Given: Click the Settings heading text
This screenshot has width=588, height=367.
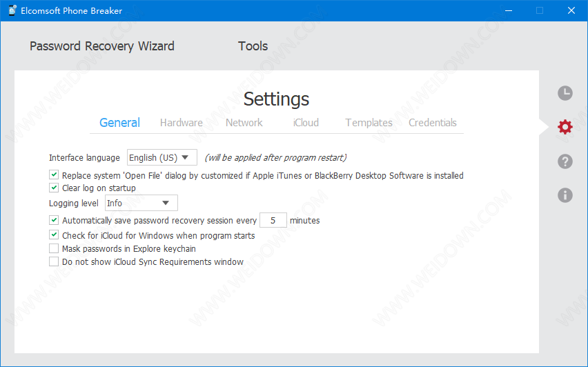Looking at the screenshot, I should (276, 99).
